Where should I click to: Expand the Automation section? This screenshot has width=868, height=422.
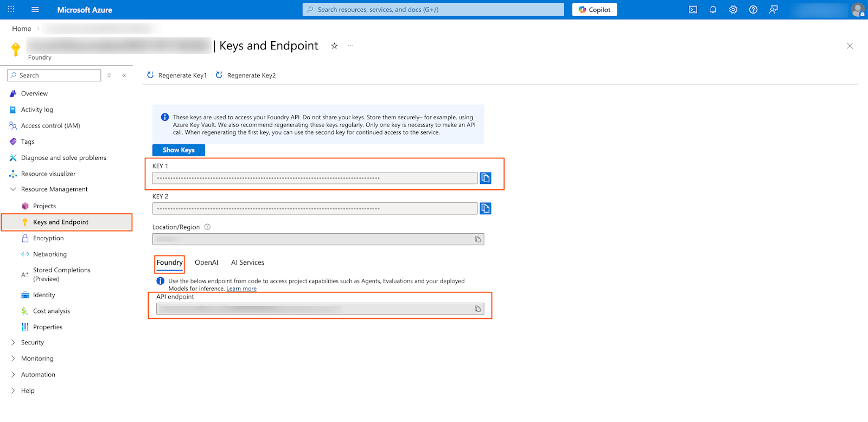click(13, 375)
